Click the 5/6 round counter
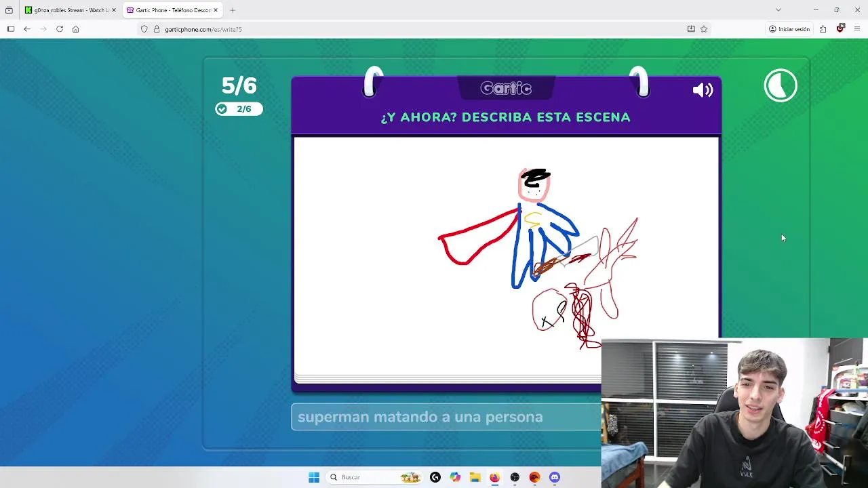Screen dimensions: 868x488 (239, 85)
